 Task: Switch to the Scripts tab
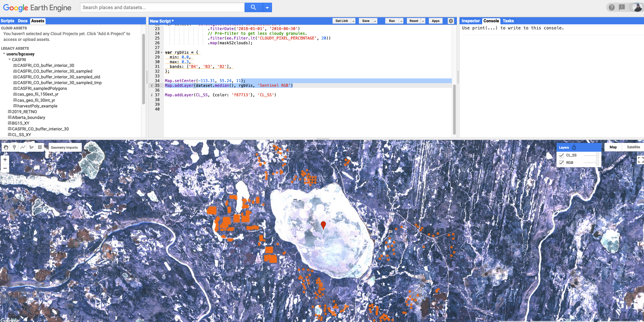pyautogui.click(x=7, y=21)
